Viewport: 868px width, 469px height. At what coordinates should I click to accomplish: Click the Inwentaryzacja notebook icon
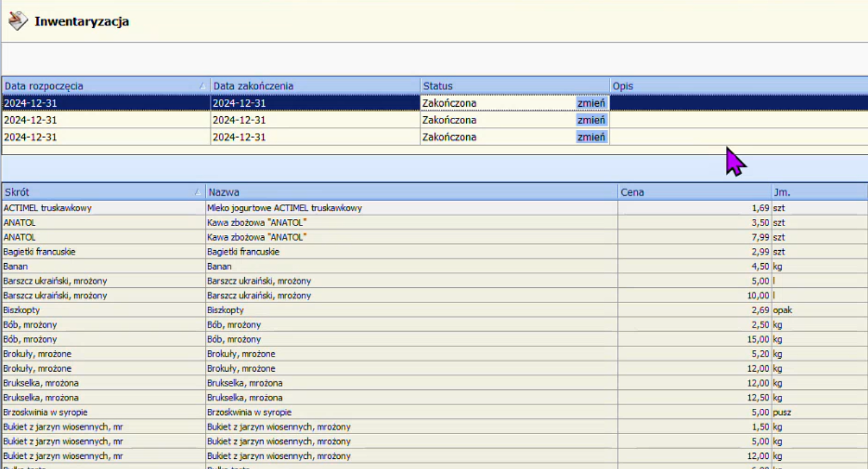(x=18, y=21)
